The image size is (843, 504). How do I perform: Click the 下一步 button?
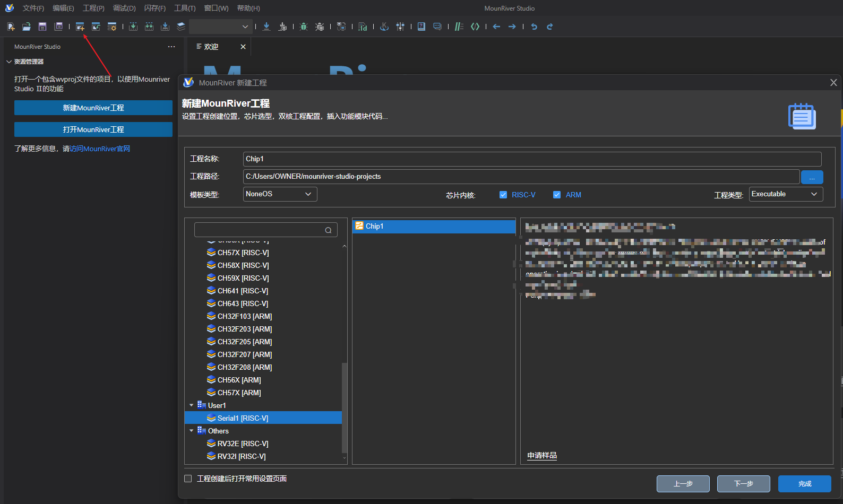[744, 484]
